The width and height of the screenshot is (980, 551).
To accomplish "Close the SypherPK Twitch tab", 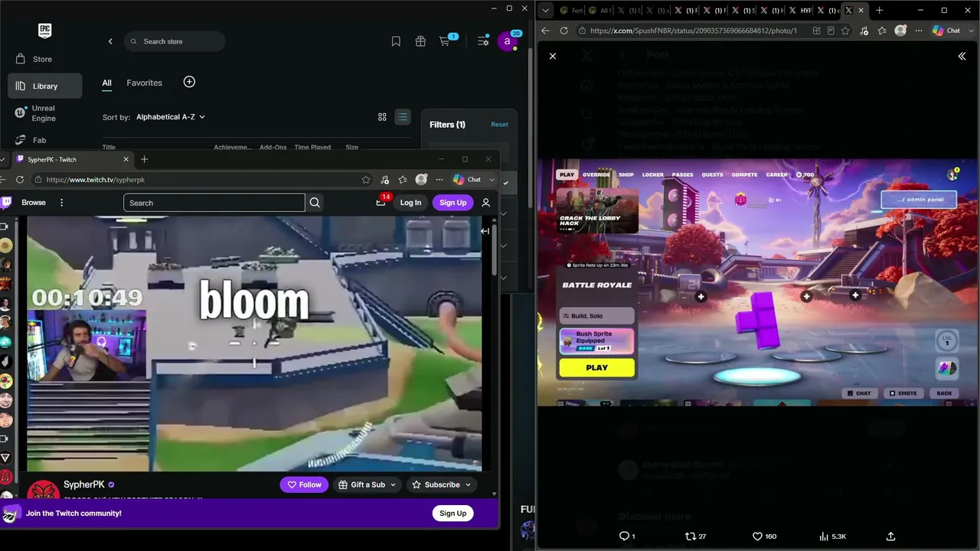I will [x=126, y=159].
